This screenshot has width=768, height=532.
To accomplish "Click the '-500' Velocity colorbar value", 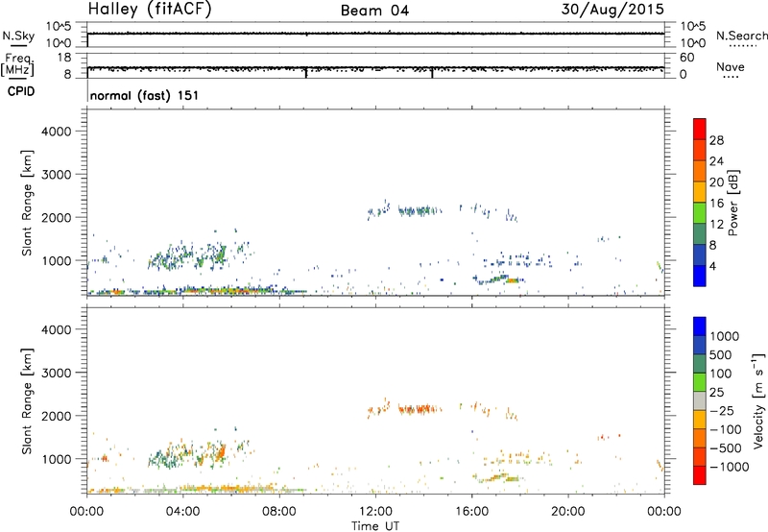I will (726, 447).
